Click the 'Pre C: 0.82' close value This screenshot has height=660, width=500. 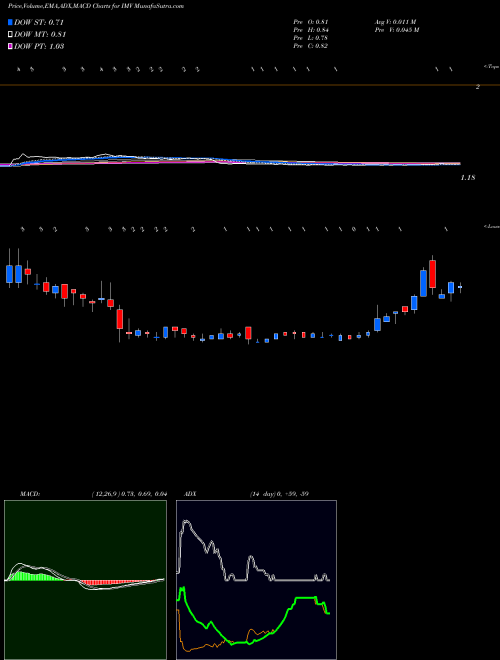(x=311, y=46)
